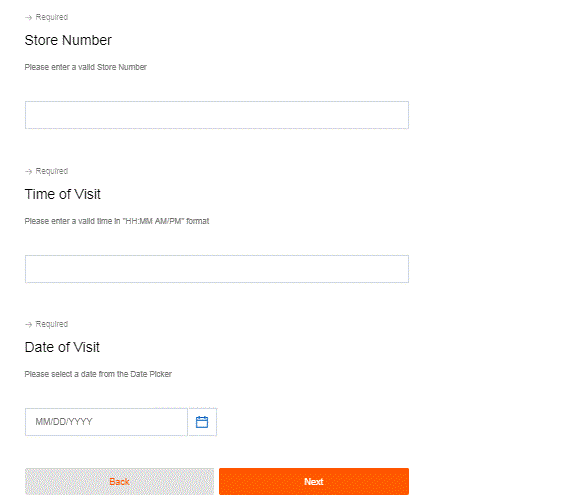Image resolution: width=581 pixels, height=496 pixels.
Task: Return to previous page with Back
Action: pyautogui.click(x=119, y=481)
